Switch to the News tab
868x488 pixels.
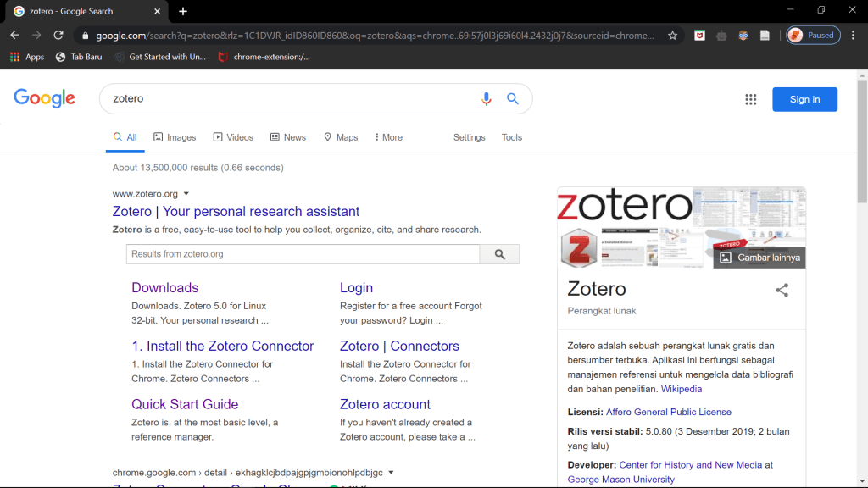click(288, 137)
